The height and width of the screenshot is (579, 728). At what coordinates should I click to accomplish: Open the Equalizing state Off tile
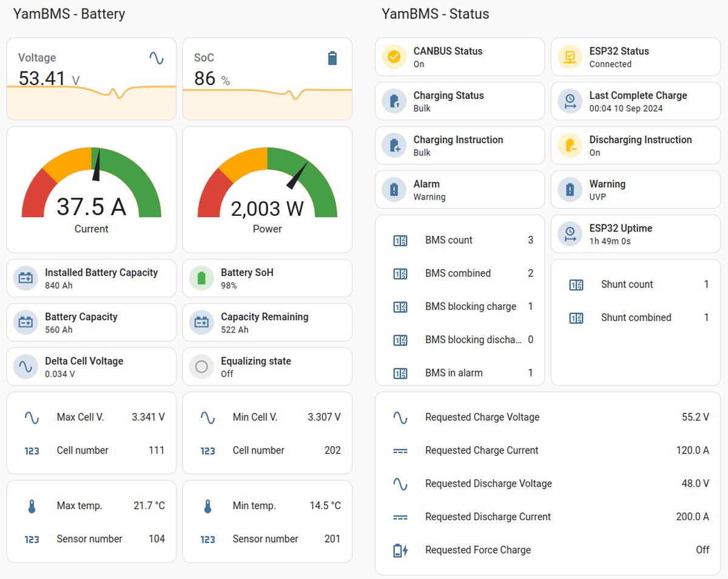click(268, 367)
